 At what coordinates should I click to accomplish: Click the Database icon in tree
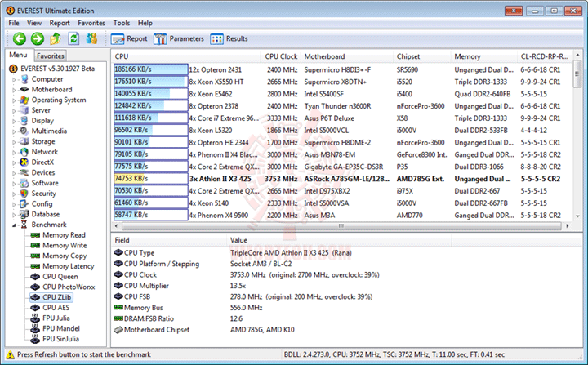pos(24,214)
